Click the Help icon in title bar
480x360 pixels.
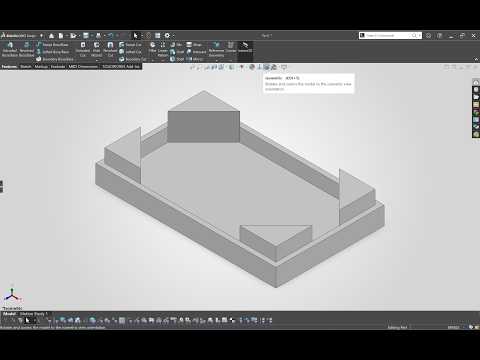tap(440, 35)
